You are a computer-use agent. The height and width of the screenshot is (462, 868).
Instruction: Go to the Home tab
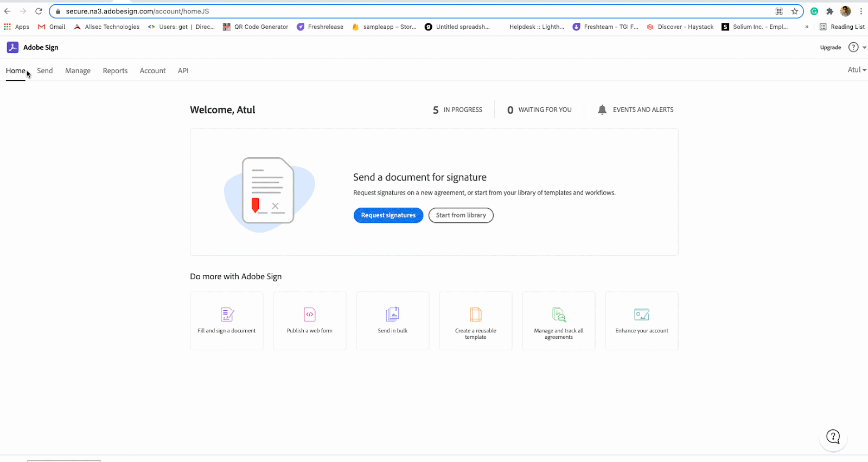click(16, 70)
